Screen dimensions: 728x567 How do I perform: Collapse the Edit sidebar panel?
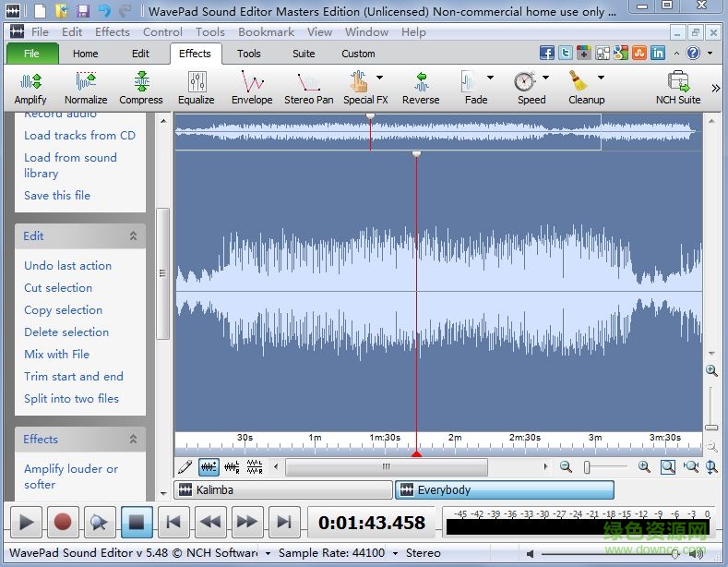[133, 236]
